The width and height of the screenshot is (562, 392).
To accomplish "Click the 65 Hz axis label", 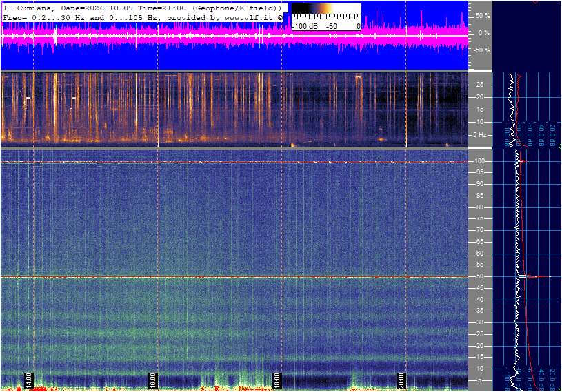I will (479, 242).
